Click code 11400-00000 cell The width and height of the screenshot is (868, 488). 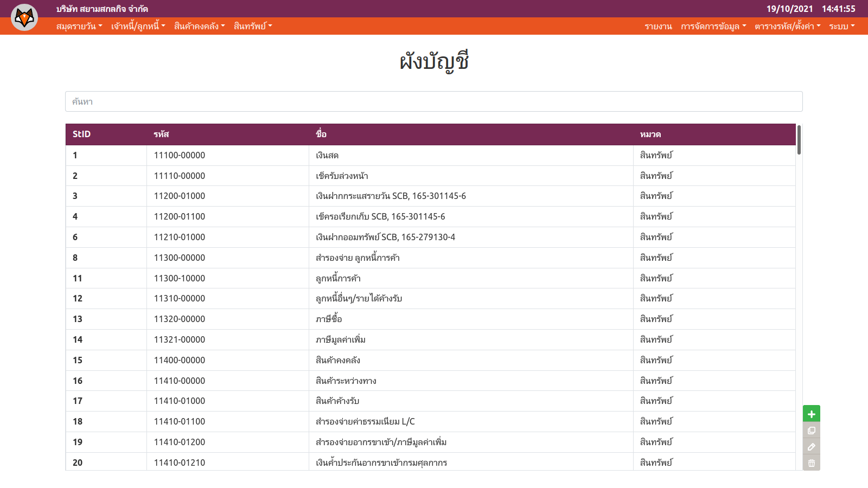pyautogui.click(x=228, y=360)
